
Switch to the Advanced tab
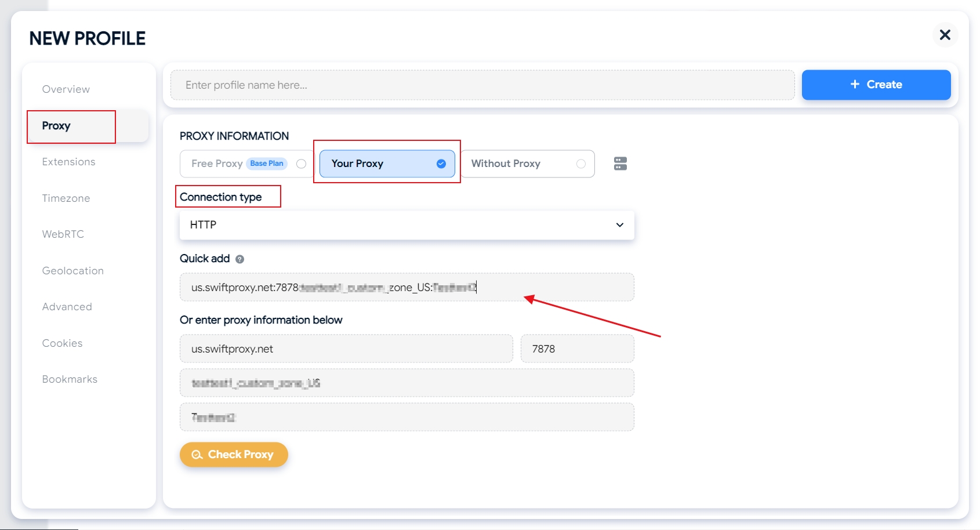[x=67, y=307]
